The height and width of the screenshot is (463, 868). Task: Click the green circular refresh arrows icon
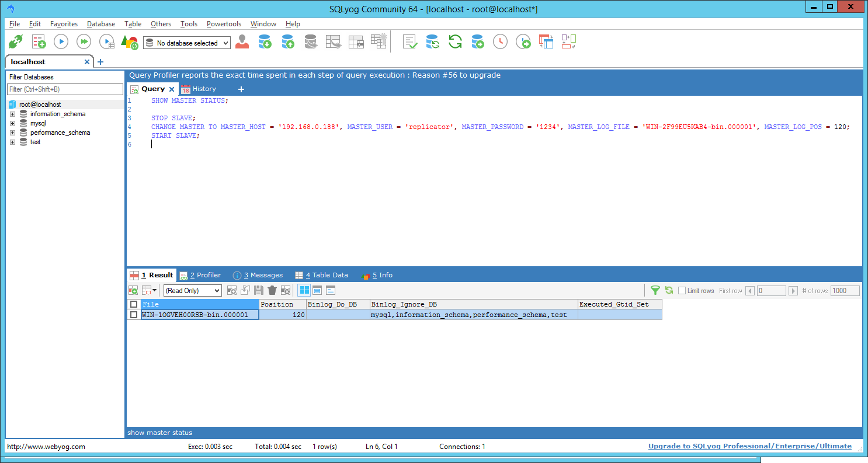tap(455, 42)
